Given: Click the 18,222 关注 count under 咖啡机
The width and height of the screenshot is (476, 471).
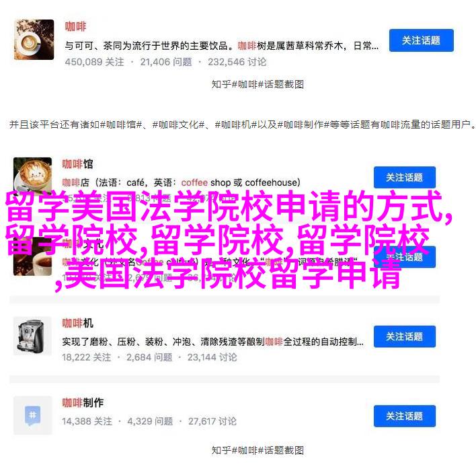Looking at the screenshot, I should point(87,357).
